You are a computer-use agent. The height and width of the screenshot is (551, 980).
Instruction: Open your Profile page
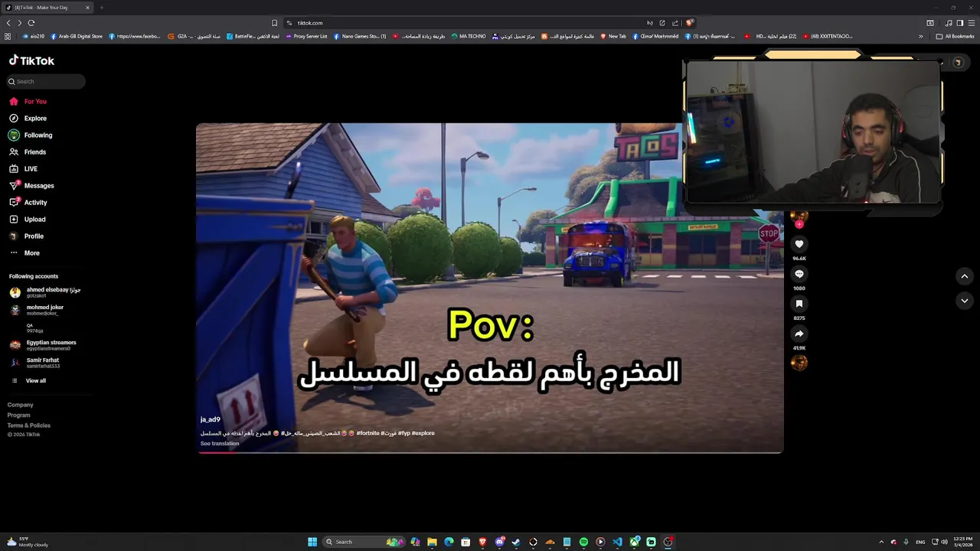coord(34,236)
